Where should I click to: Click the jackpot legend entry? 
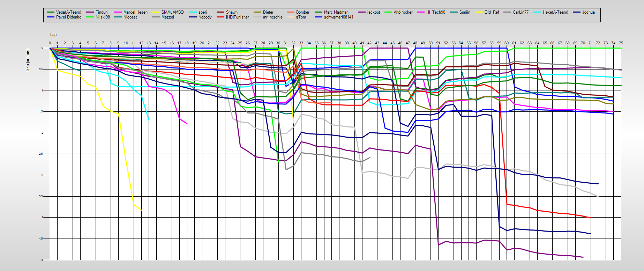[x=373, y=12]
